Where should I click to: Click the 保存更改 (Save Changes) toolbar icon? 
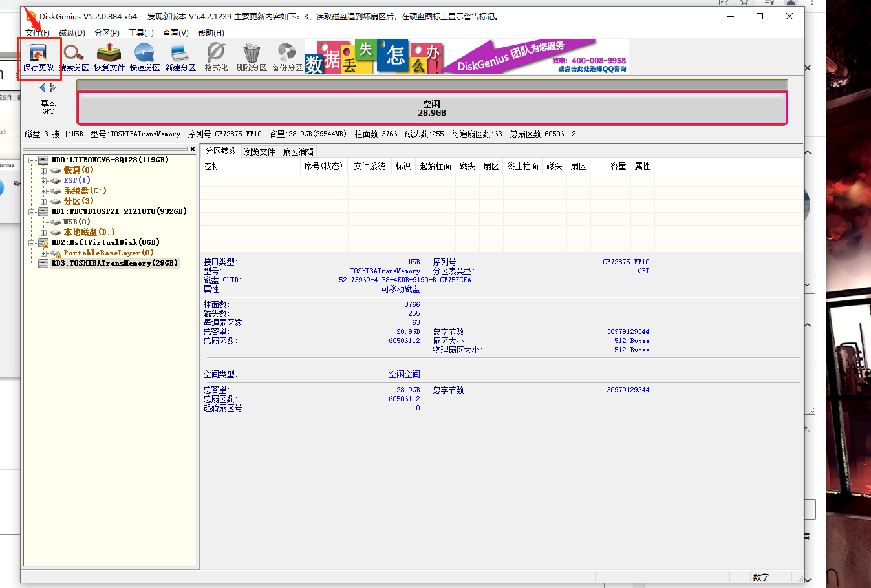[x=39, y=57]
